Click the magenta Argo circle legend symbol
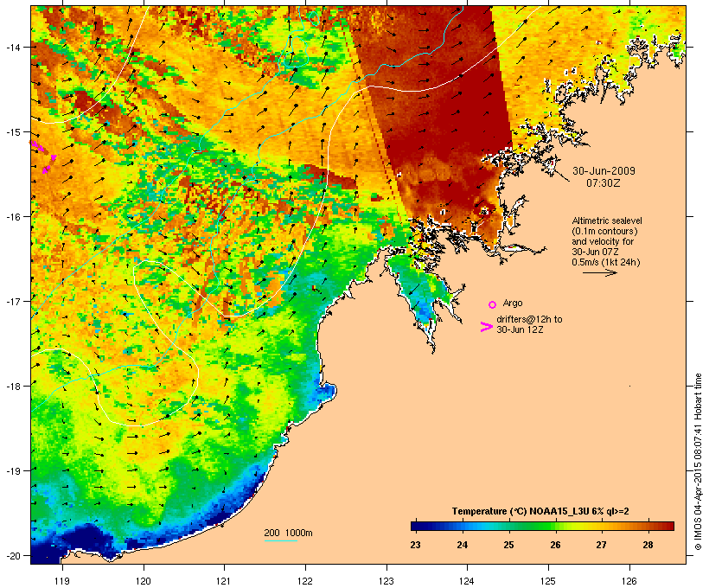The height and width of the screenshot is (588, 709). 493,304
